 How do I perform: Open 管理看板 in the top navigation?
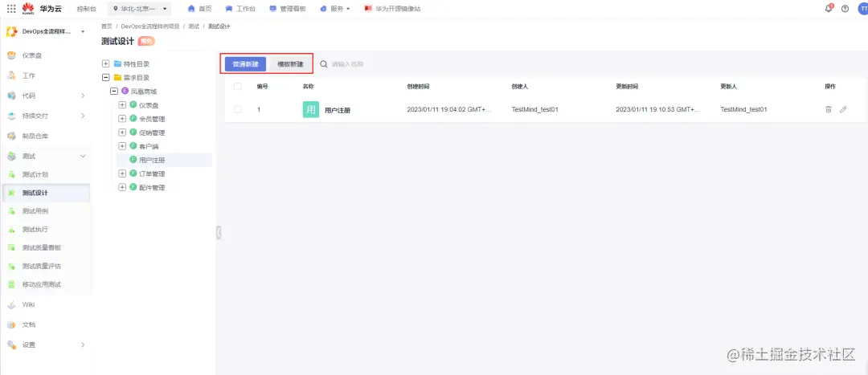(287, 8)
